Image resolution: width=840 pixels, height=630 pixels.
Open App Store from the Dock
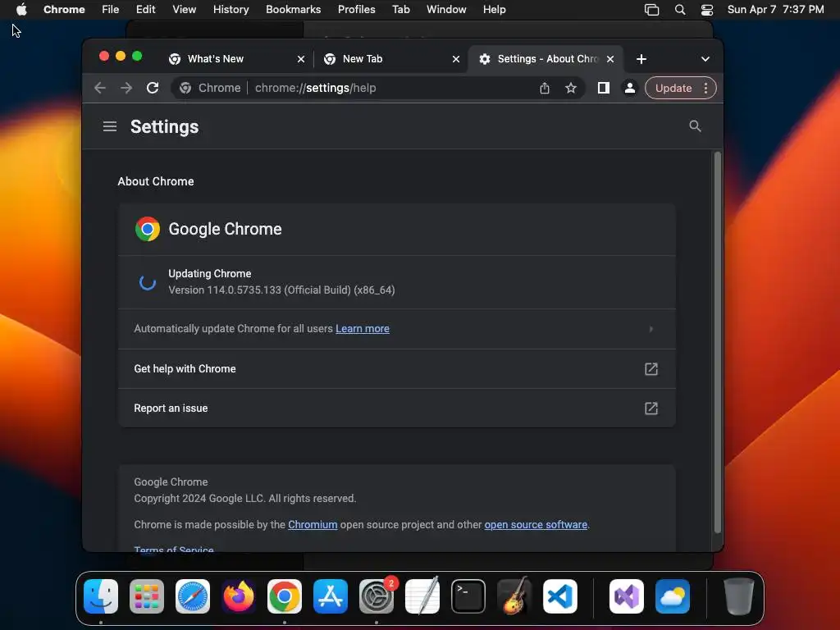(331, 596)
